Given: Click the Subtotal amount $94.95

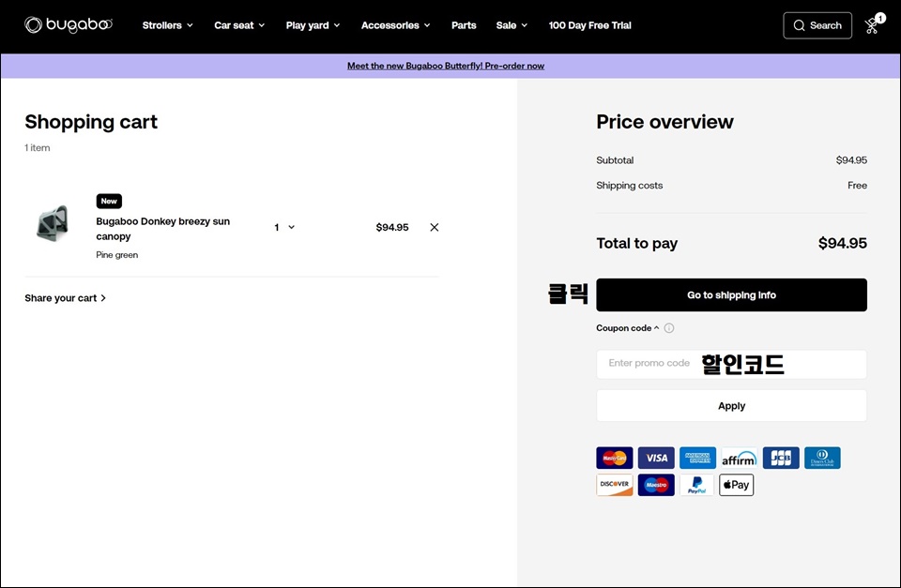Looking at the screenshot, I should coord(851,160).
